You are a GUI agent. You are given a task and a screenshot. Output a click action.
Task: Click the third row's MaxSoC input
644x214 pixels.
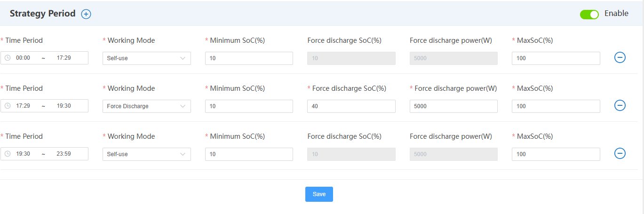click(x=556, y=154)
